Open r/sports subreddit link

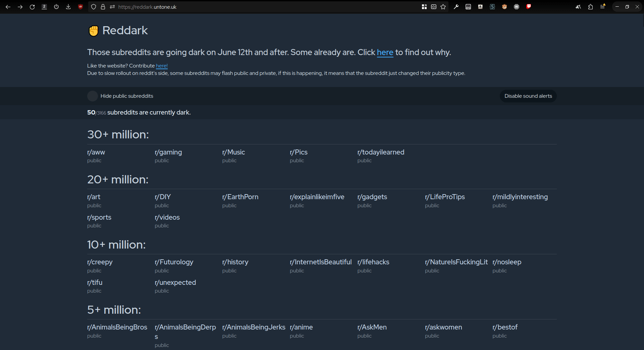tap(99, 217)
